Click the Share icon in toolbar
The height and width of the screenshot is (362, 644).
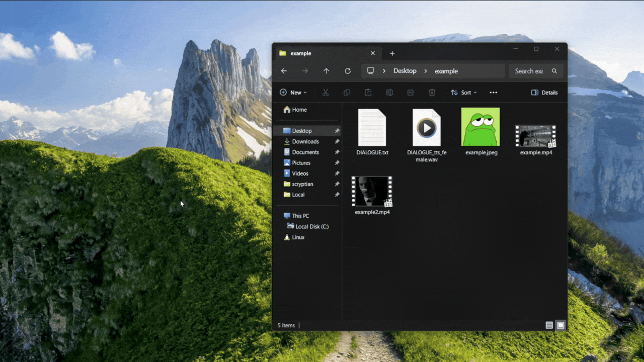coord(411,93)
